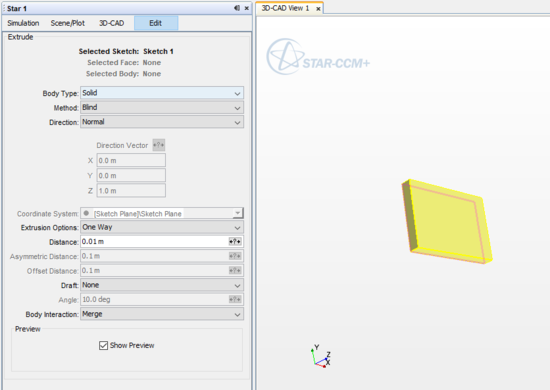Click the Asymmetric Distance expression icon
Screen dimensions: 550x390
pyautogui.click(x=235, y=256)
